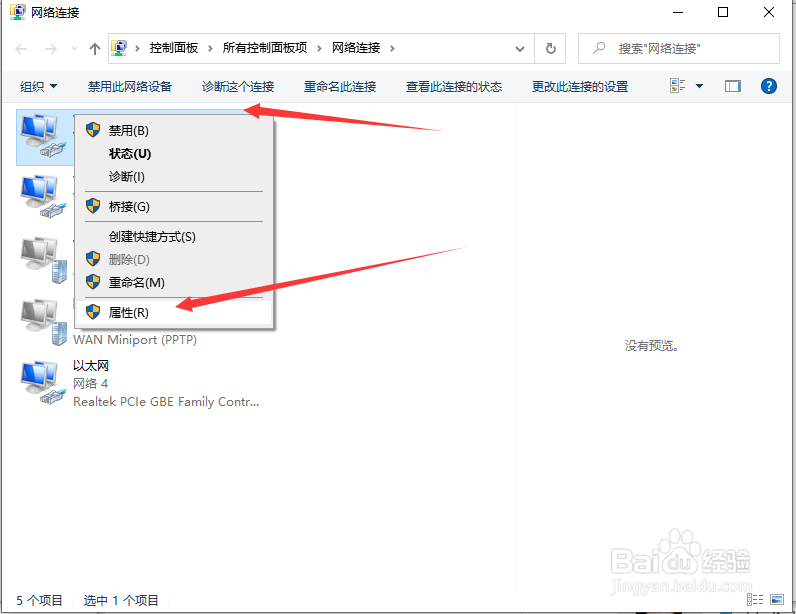
Task: Expand the chevron after 网络连接 breadcrumb
Action: click(392, 48)
